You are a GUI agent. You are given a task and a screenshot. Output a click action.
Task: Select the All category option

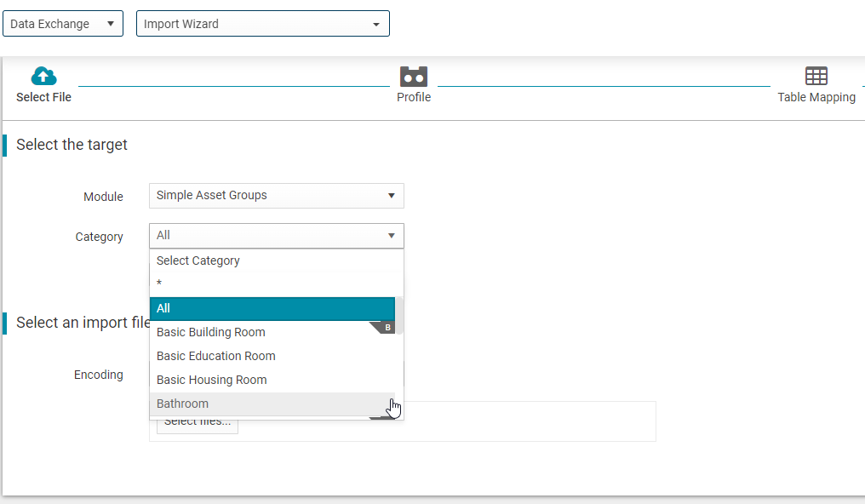pos(272,308)
